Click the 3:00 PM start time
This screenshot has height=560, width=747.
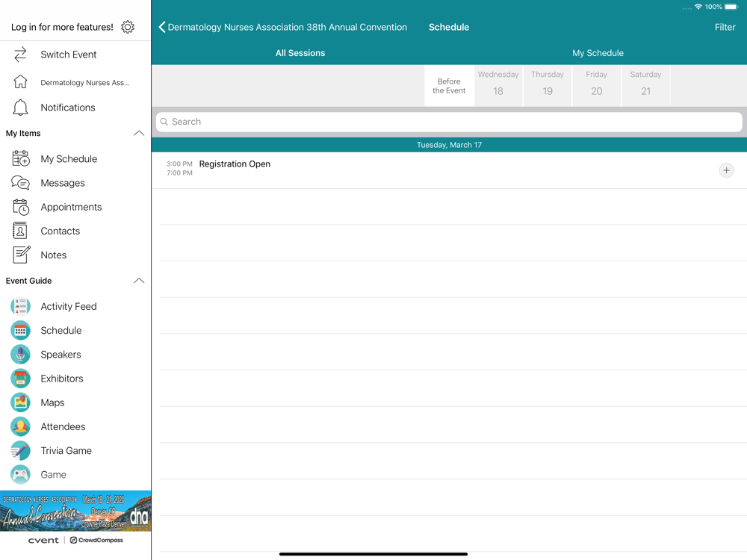point(179,164)
